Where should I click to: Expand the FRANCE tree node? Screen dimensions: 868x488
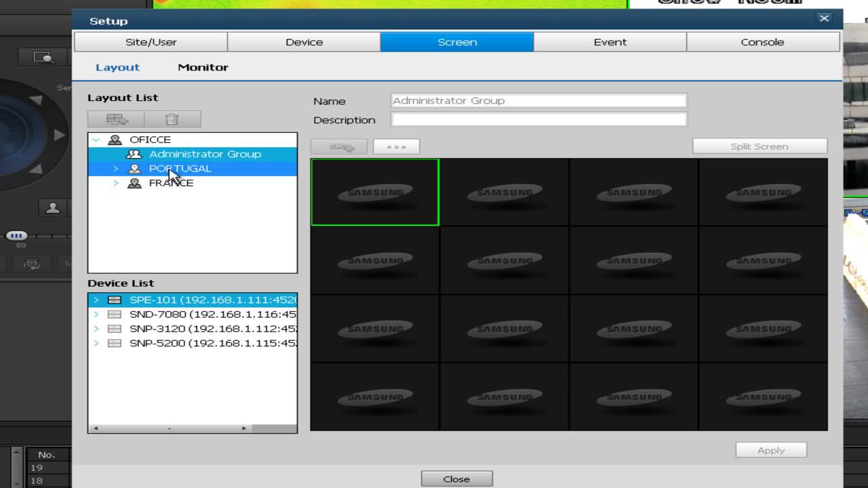[116, 183]
